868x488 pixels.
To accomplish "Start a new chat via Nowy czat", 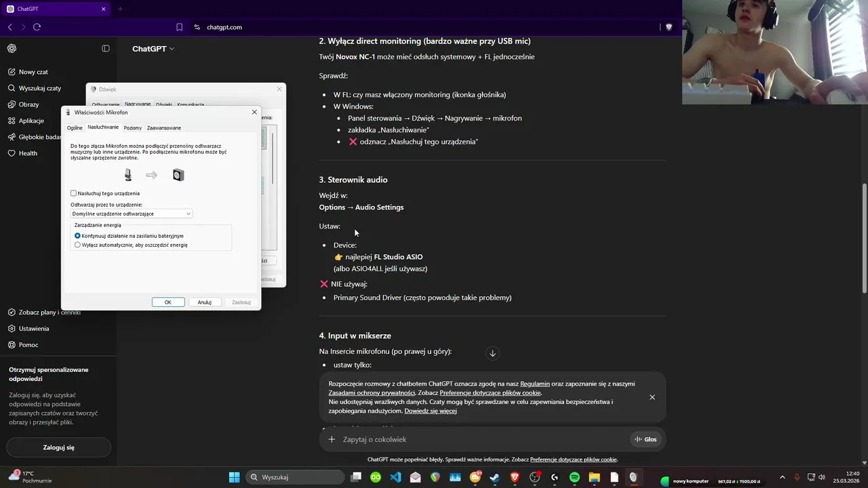I will click(x=33, y=72).
